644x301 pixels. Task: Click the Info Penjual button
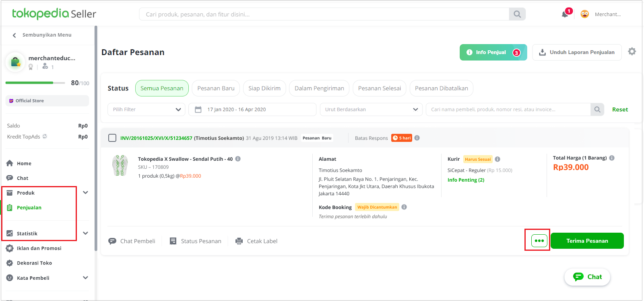point(493,52)
